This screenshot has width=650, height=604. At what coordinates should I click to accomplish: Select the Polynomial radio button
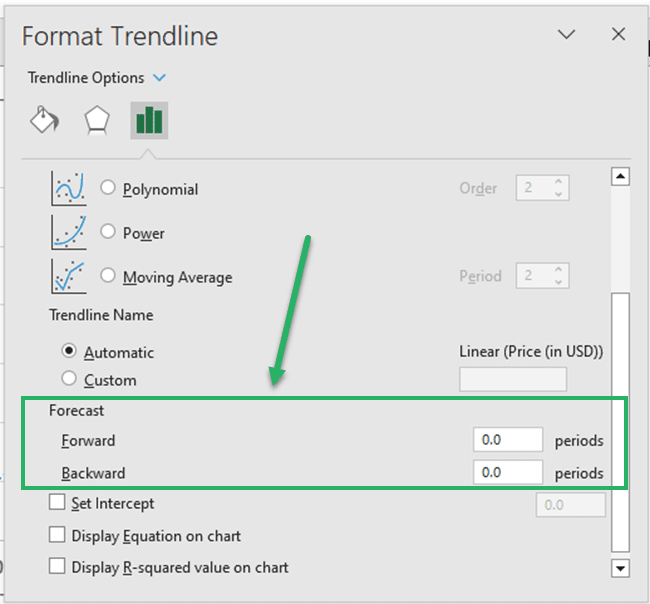108,187
